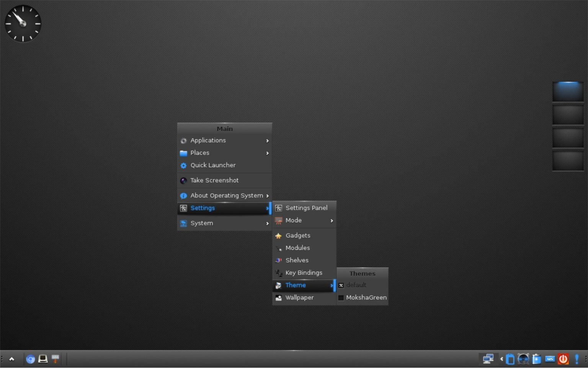Screen dimensions: 588x368
Task: Click the US keyboard layout indicator
Action: point(550,359)
